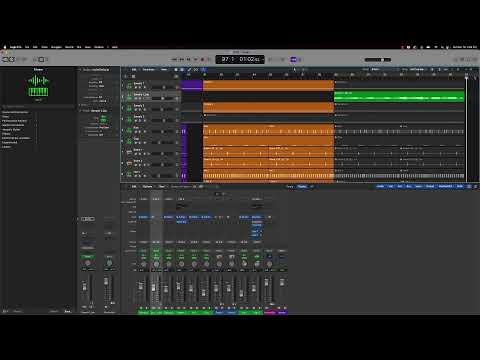Adjust the first track header volume slider
This screenshot has width=480, height=360.
coord(163,87)
